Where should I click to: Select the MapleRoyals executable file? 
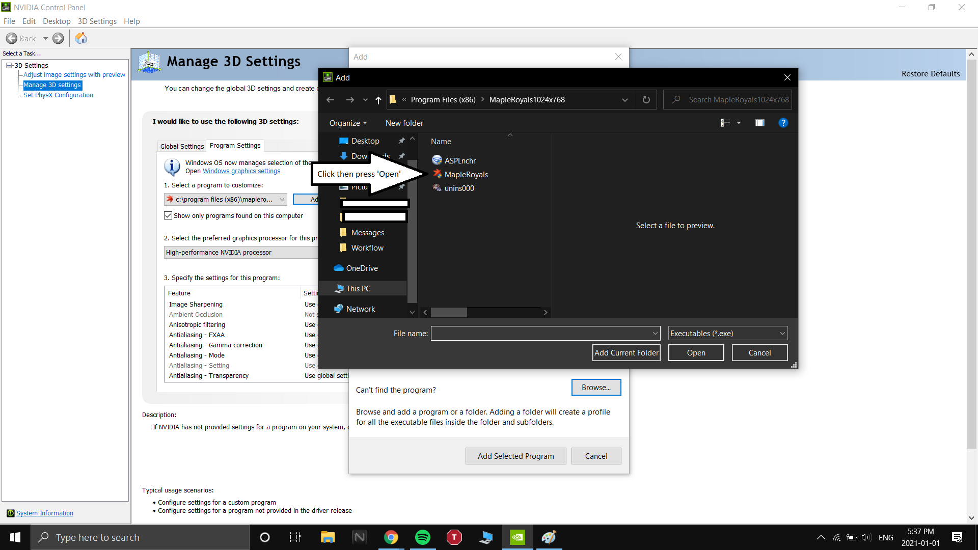pos(466,175)
